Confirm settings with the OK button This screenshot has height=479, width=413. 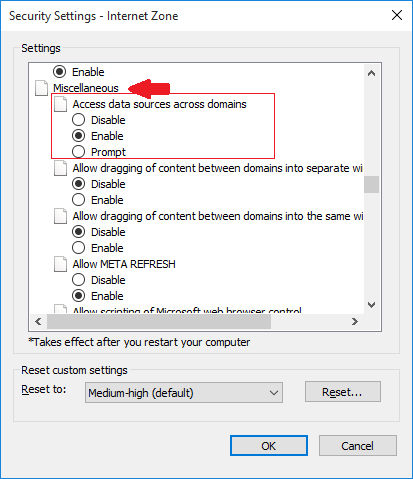(269, 446)
